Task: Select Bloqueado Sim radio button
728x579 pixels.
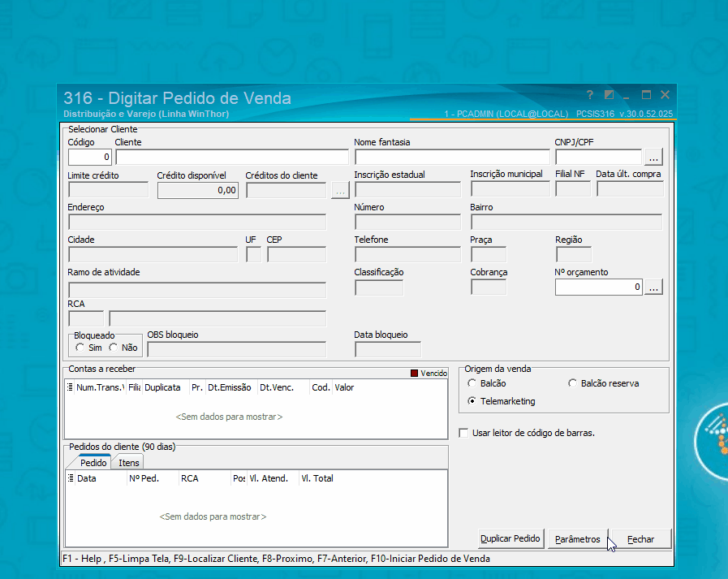Action: (x=80, y=348)
